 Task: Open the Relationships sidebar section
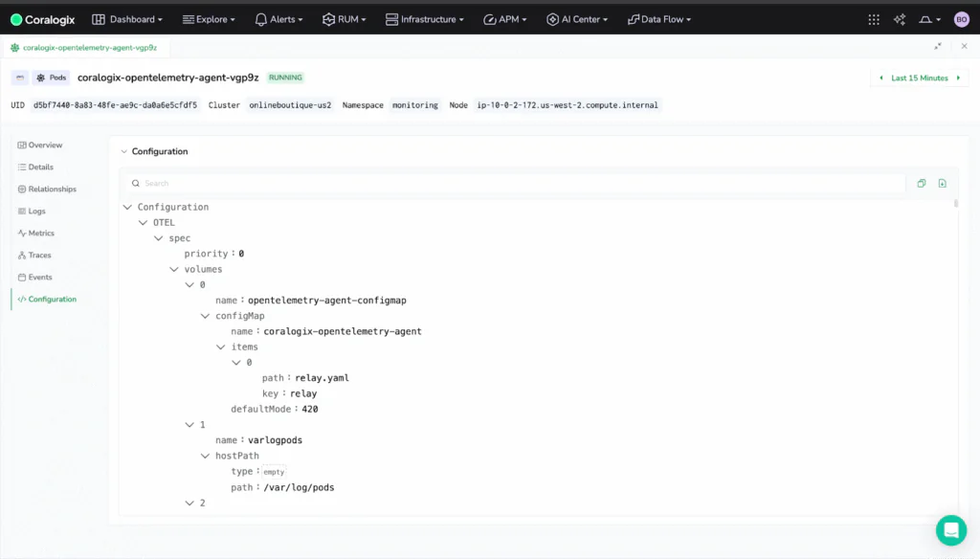click(47, 189)
